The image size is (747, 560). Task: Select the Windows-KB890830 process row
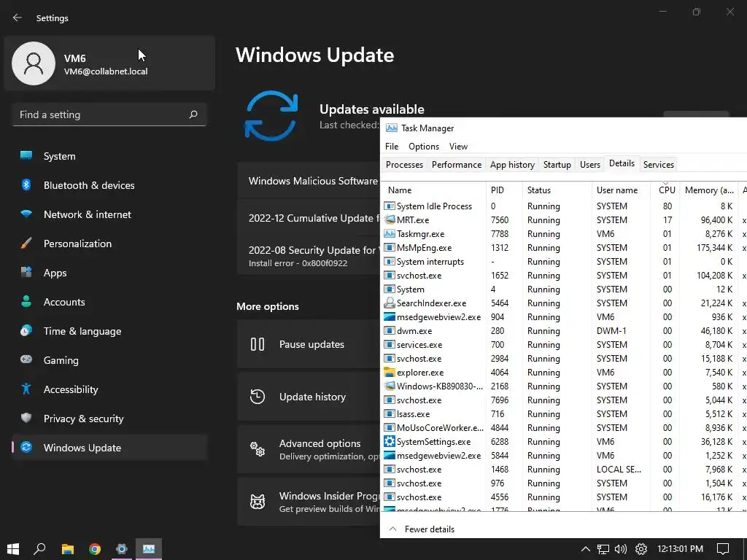pyautogui.click(x=565, y=386)
